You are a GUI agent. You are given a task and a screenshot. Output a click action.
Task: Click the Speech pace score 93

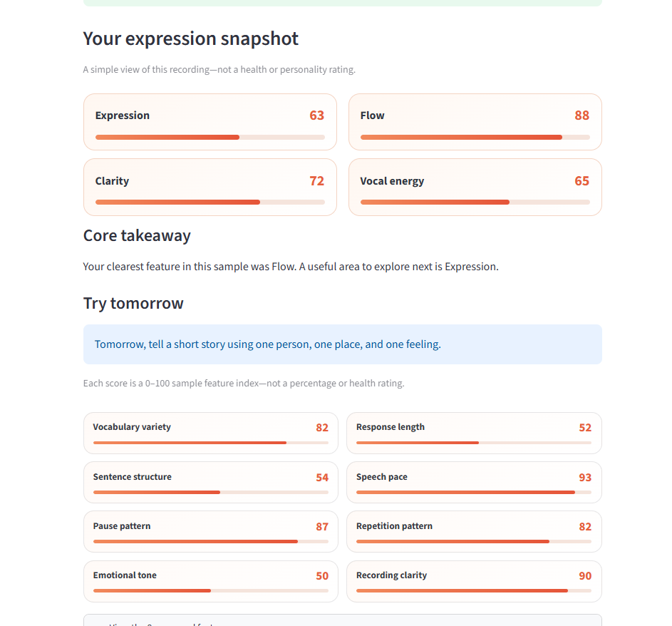[585, 477]
